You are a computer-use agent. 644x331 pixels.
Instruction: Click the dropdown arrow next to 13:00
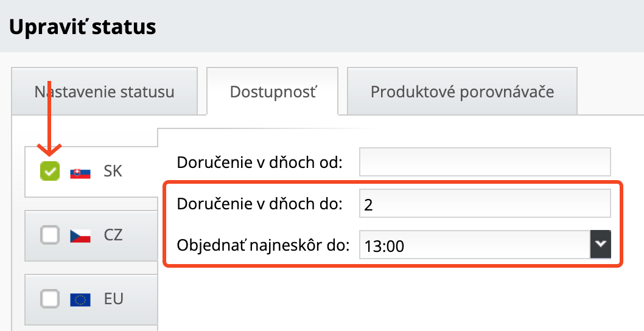click(x=600, y=245)
